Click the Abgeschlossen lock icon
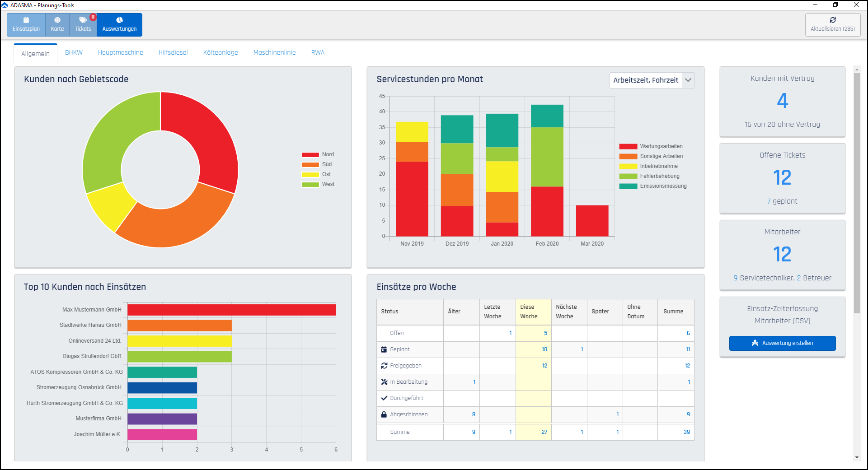The image size is (868, 470). 384,414
